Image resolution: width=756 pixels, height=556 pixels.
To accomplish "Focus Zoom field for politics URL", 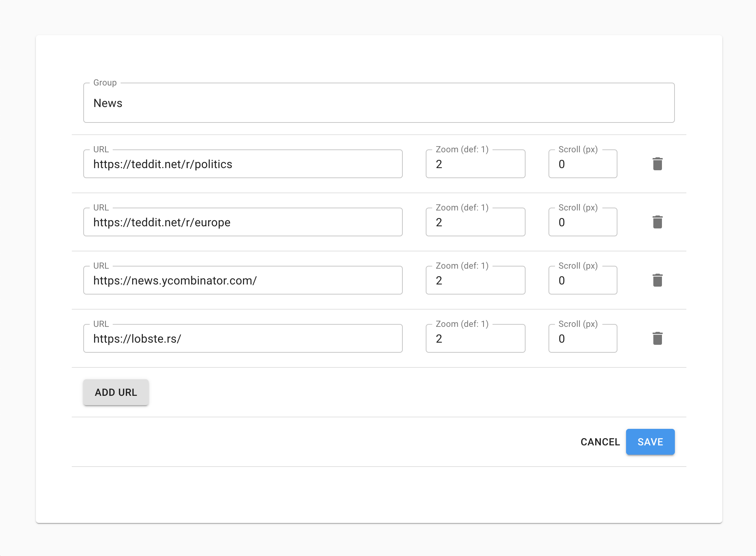I will pos(476,164).
